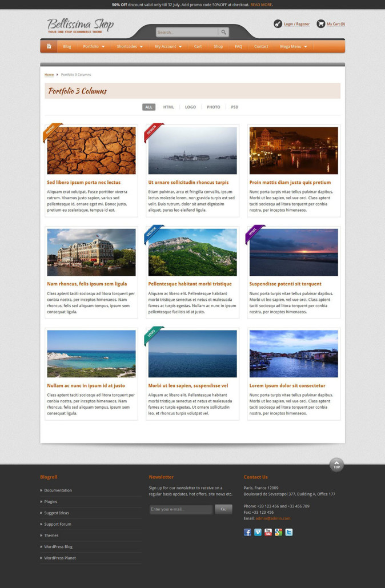Open the cracked earth thumbnail
The image size is (385, 588).
91,150
